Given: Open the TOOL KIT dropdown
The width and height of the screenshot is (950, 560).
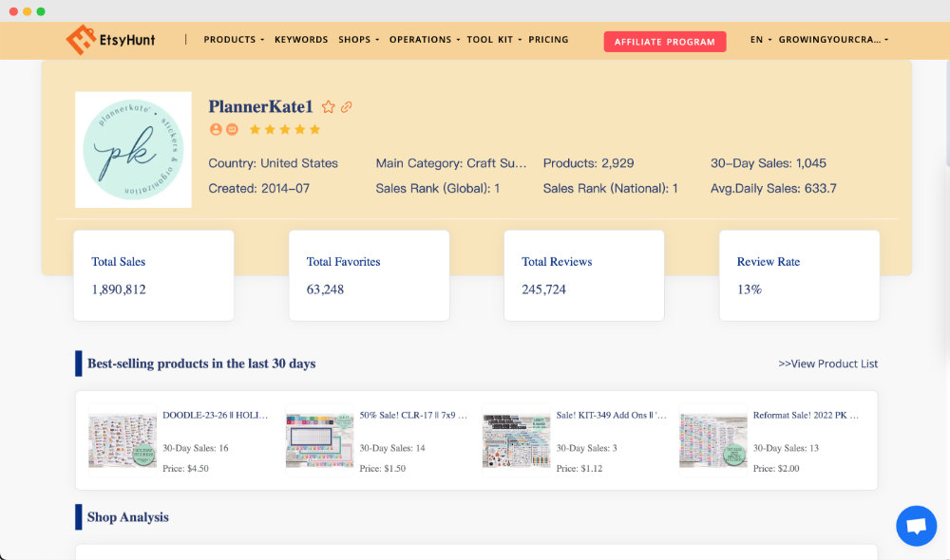Looking at the screenshot, I should click(494, 39).
